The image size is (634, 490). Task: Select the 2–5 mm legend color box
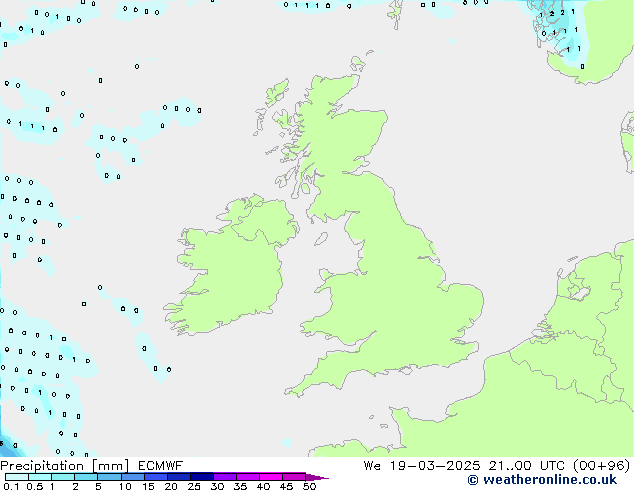click(x=86, y=477)
